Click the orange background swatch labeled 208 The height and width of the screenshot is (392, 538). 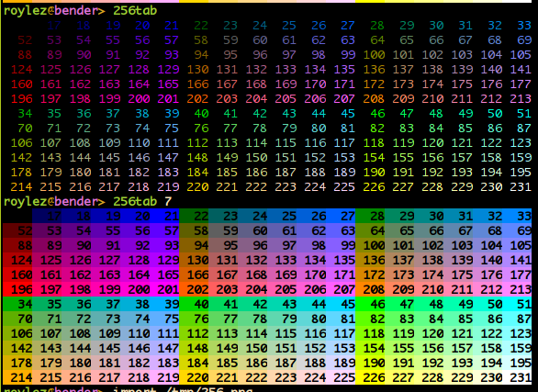[370, 289]
